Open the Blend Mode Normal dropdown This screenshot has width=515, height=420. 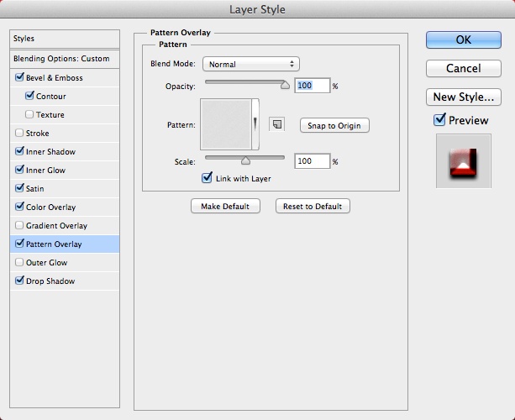point(251,64)
